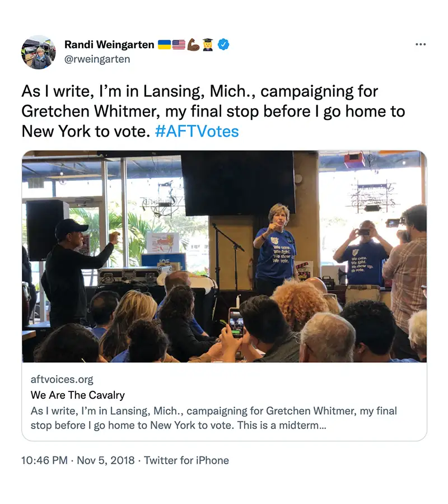The image size is (448, 504).
Task: Open the campaign event photo
Action: [225, 256]
